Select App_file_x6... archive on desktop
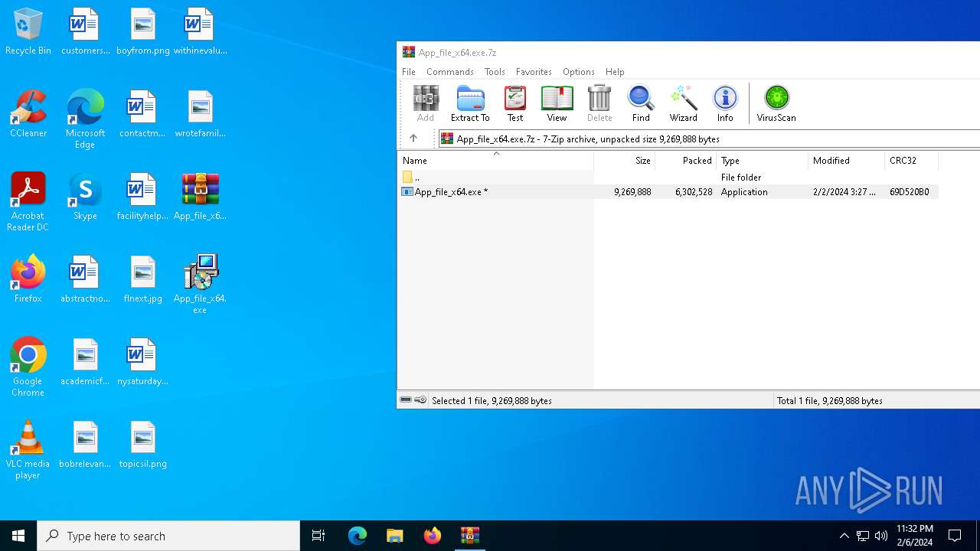 tap(200, 197)
